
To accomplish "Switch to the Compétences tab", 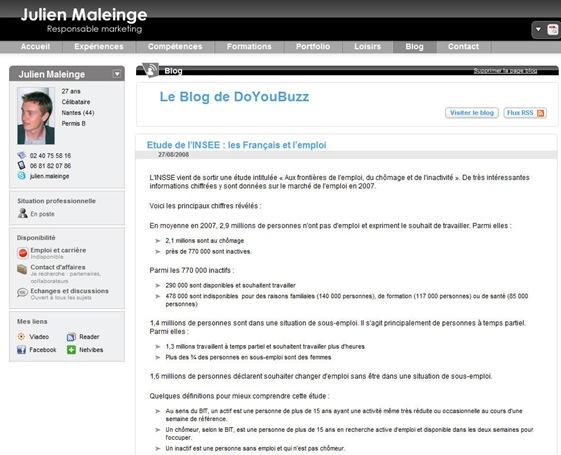I will point(175,47).
